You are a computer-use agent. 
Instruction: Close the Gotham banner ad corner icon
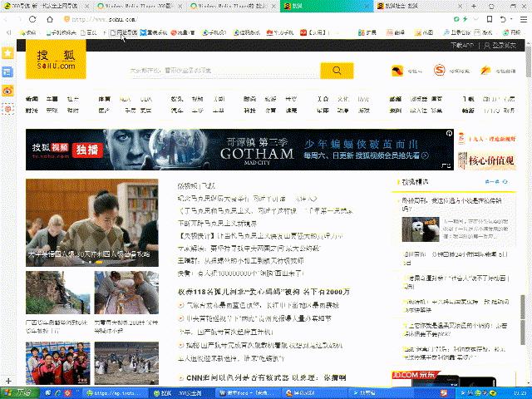pos(449,133)
